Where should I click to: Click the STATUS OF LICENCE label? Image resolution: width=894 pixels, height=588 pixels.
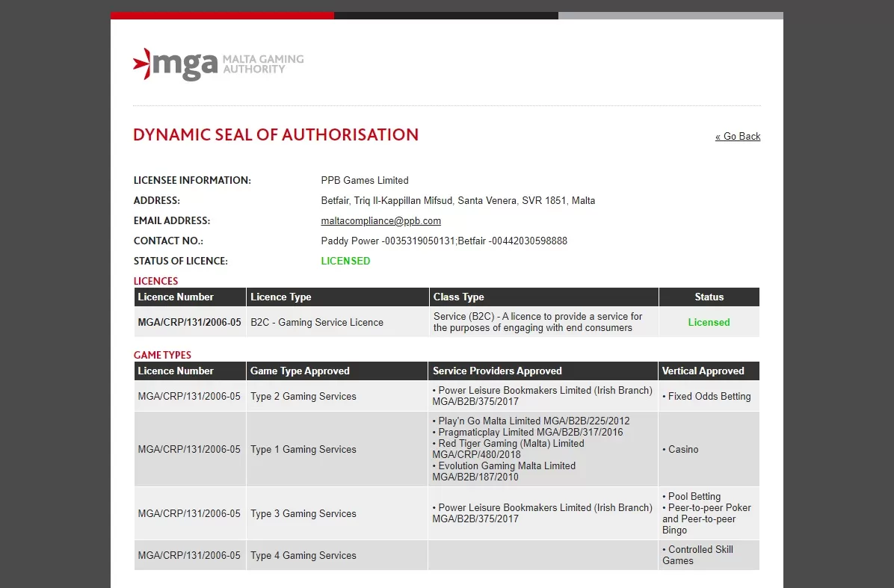(181, 261)
